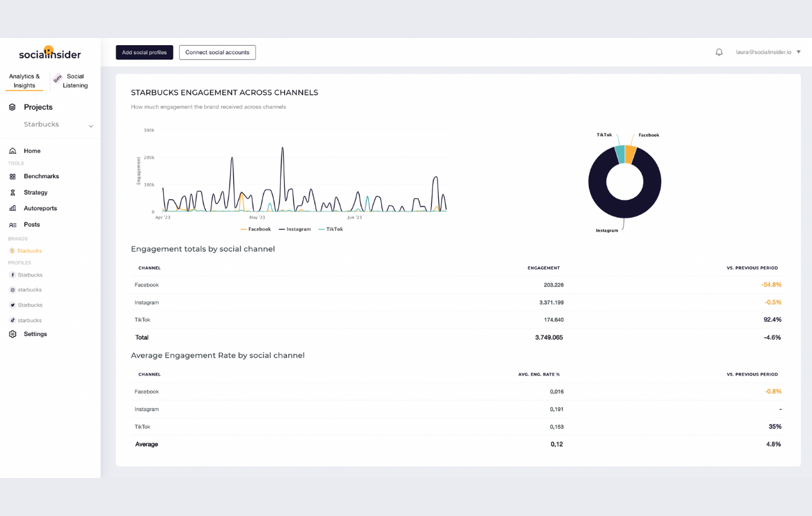Click the Settings gear icon

click(x=12, y=334)
